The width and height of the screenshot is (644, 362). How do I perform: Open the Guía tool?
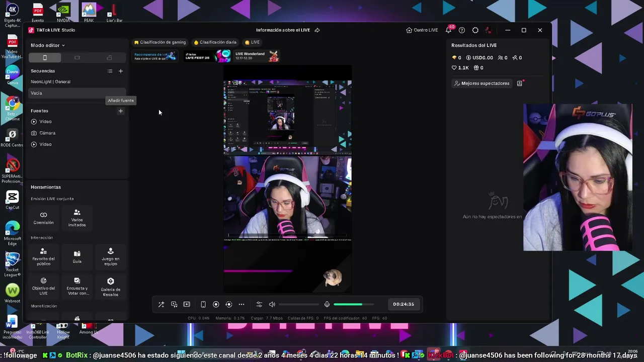click(x=77, y=257)
